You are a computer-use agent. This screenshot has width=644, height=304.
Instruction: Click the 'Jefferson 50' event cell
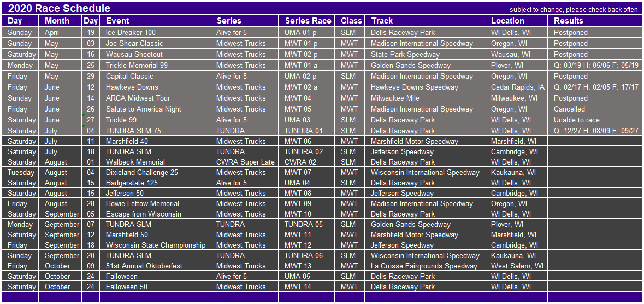(155, 194)
